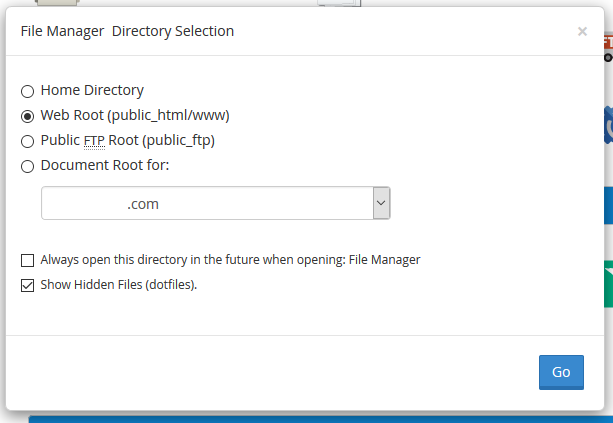Choose the Web Root (public_html/www) radio option
Image resolution: width=613 pixels, height=423 pixels.
[x=27, y=117]
